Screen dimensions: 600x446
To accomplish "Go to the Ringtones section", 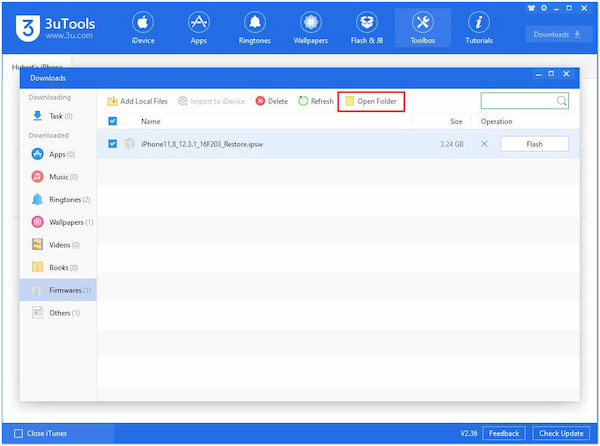I will 254,28.
